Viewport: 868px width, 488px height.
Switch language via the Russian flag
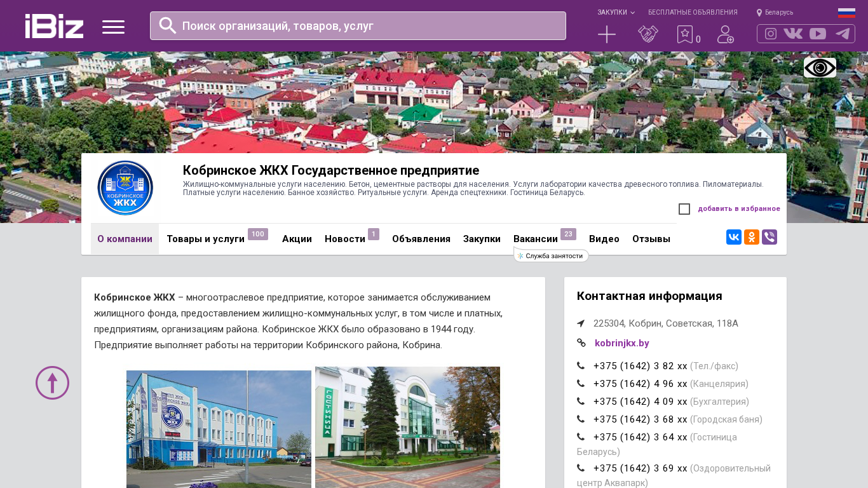pyautogui.click(x=846, y=13)
